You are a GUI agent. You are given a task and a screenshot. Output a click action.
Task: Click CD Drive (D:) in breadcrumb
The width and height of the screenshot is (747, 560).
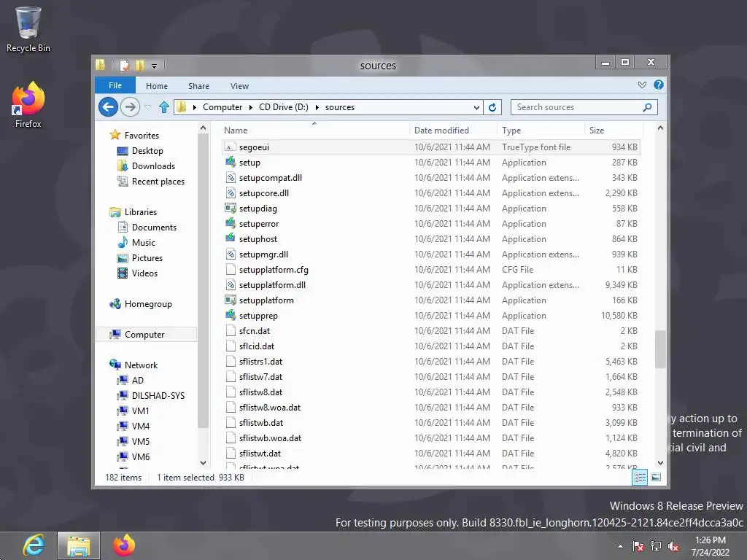pyautogui.click(x=284, y=107)
